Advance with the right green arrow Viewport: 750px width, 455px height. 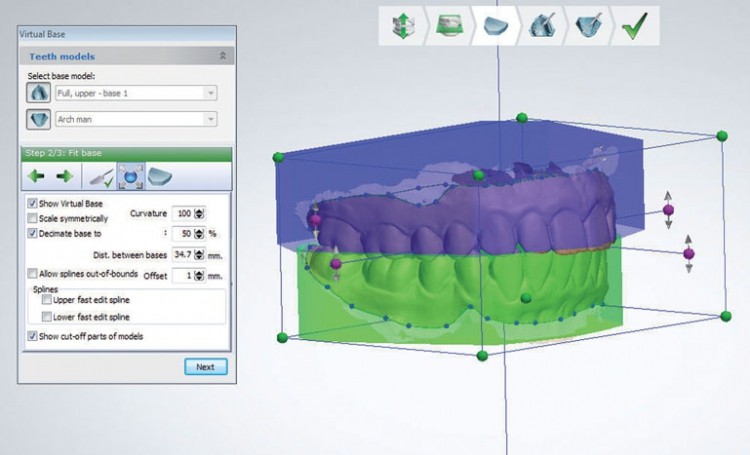coord(65,177)
